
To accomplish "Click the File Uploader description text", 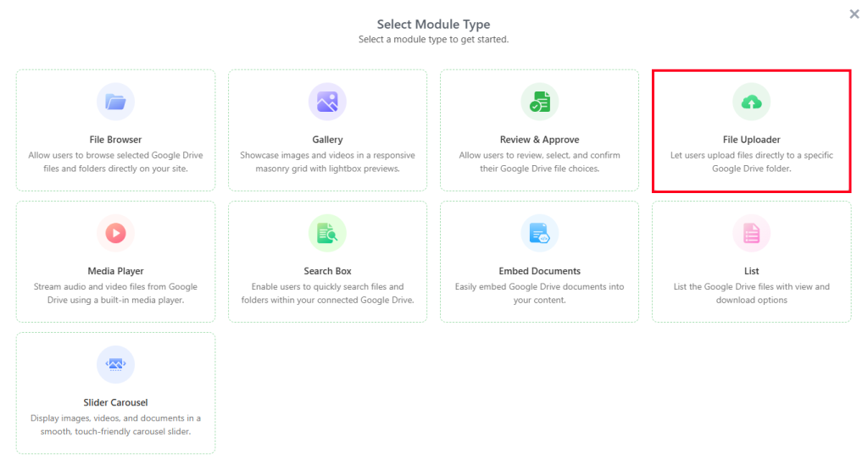I will pos(751,162).
